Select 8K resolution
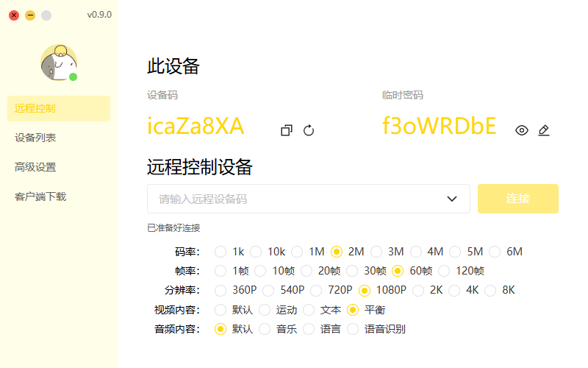Viewport: 588px width, 368px height. coord(490,290)
